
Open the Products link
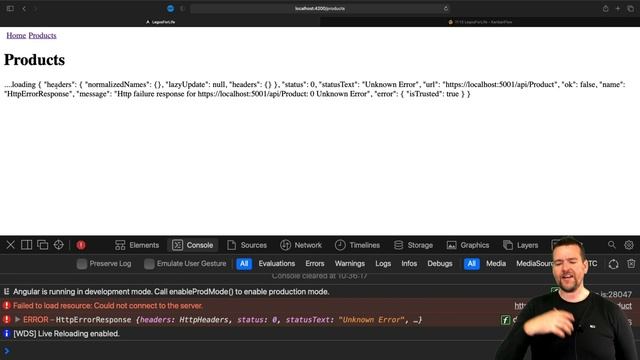click(42, 36)
